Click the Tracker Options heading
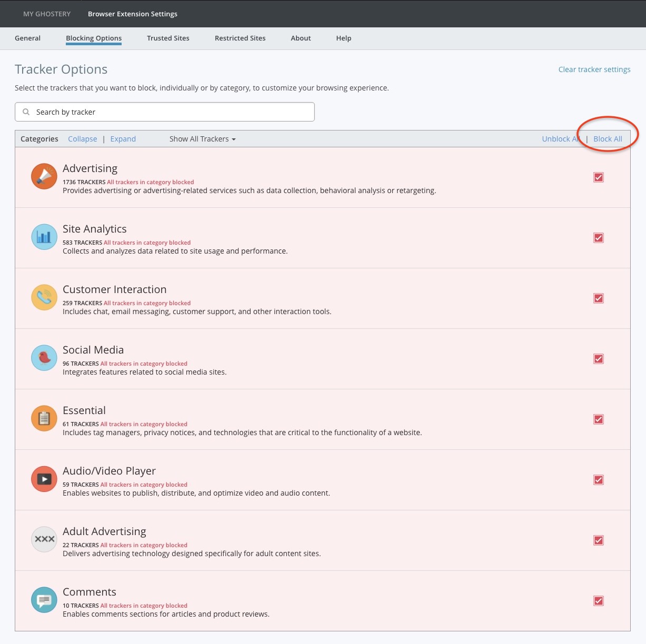This screenshot has height=644, width=646. (x=61, y=69)
